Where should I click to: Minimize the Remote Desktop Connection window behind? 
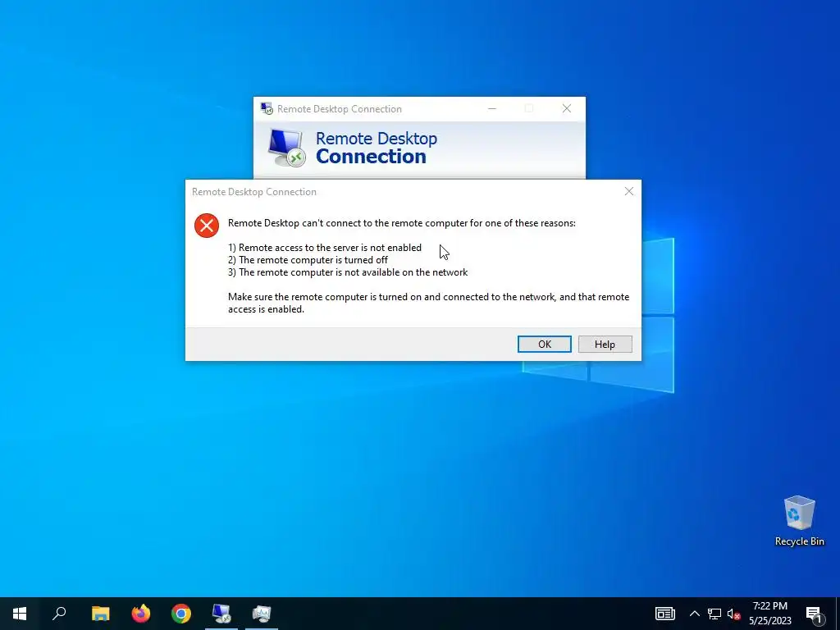tap(492, 108)
